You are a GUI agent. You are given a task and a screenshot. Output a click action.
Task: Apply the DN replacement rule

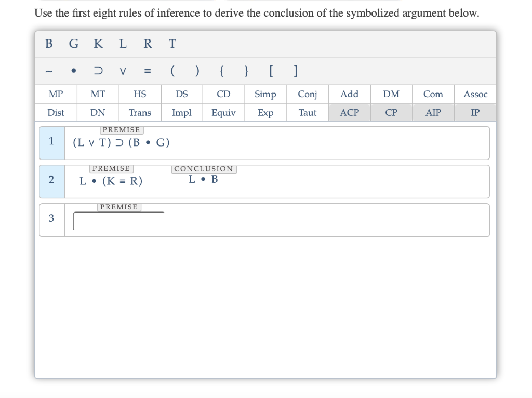[x=98, y=112]
